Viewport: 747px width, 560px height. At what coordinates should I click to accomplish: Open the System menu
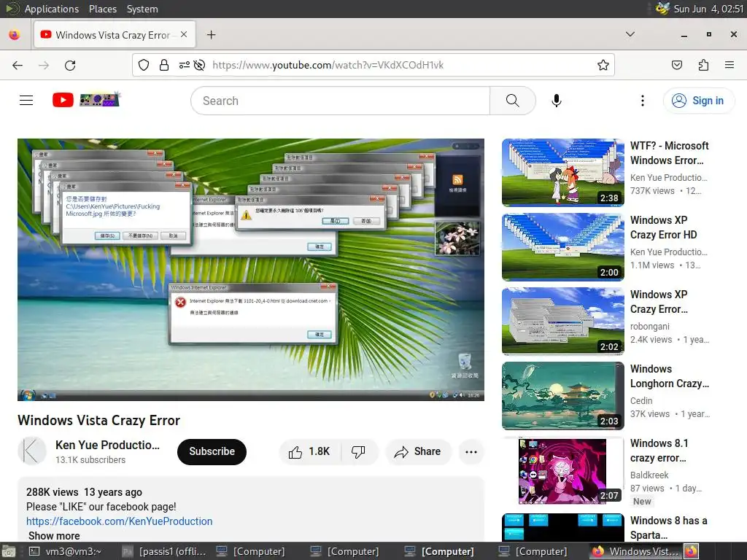[x=142, y=9]
